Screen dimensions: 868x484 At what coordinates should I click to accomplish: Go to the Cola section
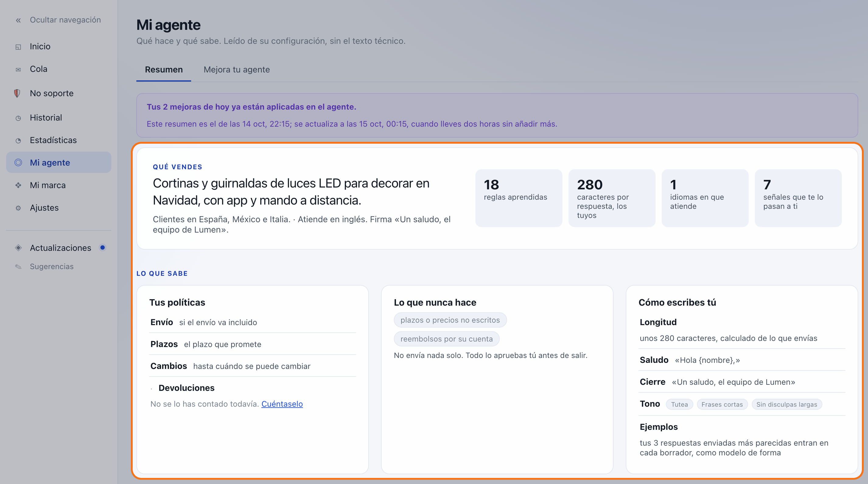[x=59, y=69]
